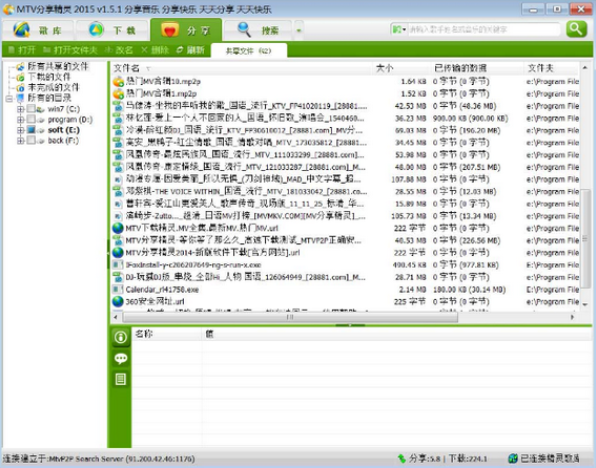596x468 pixels.
Task: Click the document list panel icon
Action: pos(120,379)
